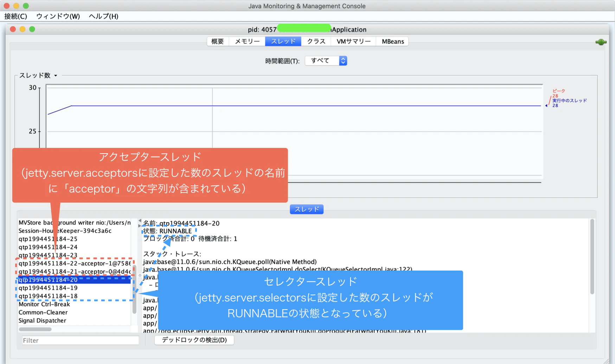Select thread qtp1994451184-19
Screen dimensions: 615x364
pyautogui.click(x=75, y=288)
